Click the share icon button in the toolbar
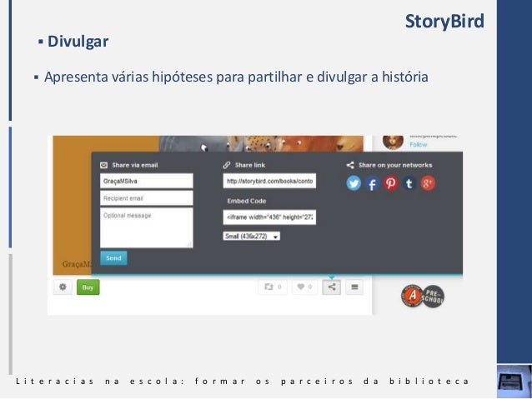532x399 pixels. click(x=332, y=287)
